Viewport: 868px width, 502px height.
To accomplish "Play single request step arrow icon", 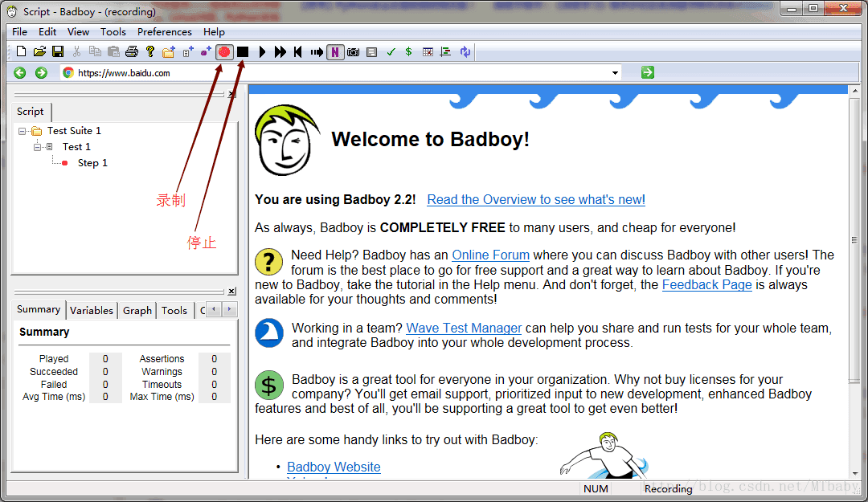I will coord(317,52).
